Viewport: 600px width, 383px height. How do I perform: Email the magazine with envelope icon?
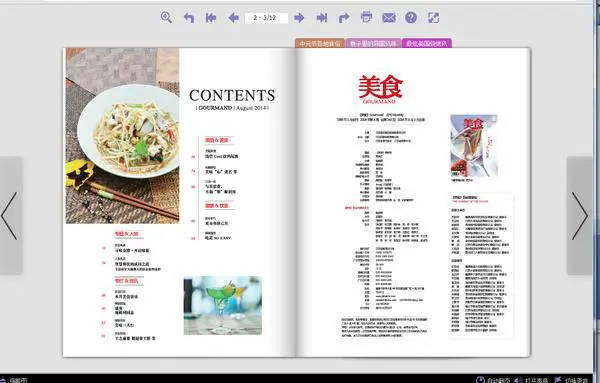tap(389, 18)
